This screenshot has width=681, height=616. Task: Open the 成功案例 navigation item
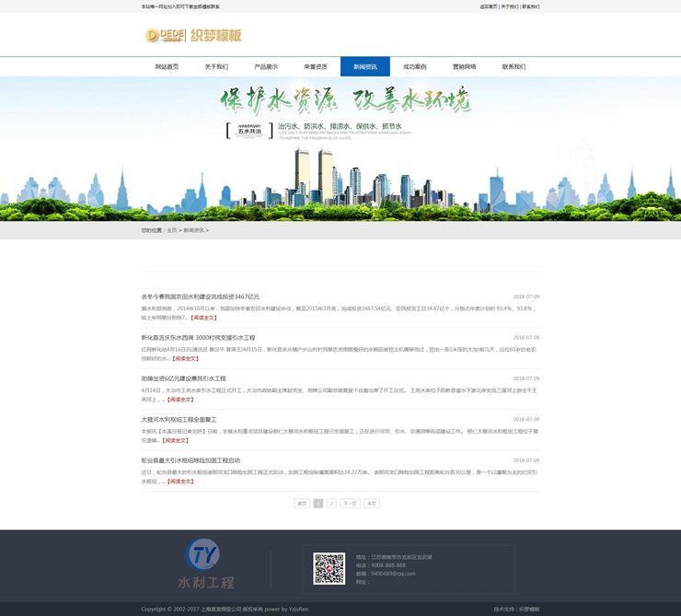point(415,67)
